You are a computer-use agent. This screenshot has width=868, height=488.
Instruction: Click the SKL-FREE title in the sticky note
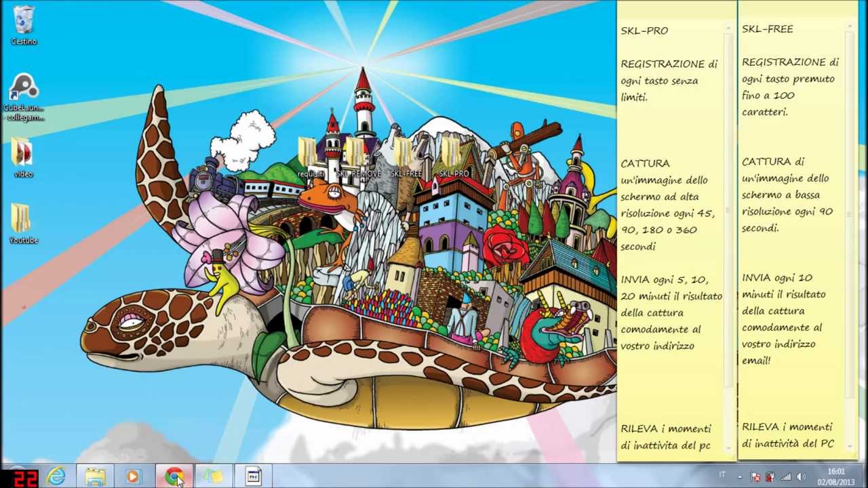coord(767,29)
